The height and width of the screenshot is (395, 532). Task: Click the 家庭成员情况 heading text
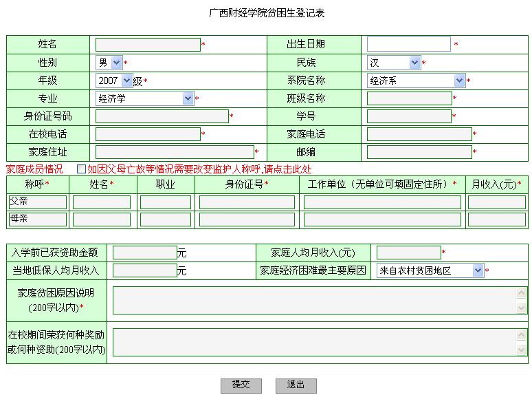coord(34,169)
